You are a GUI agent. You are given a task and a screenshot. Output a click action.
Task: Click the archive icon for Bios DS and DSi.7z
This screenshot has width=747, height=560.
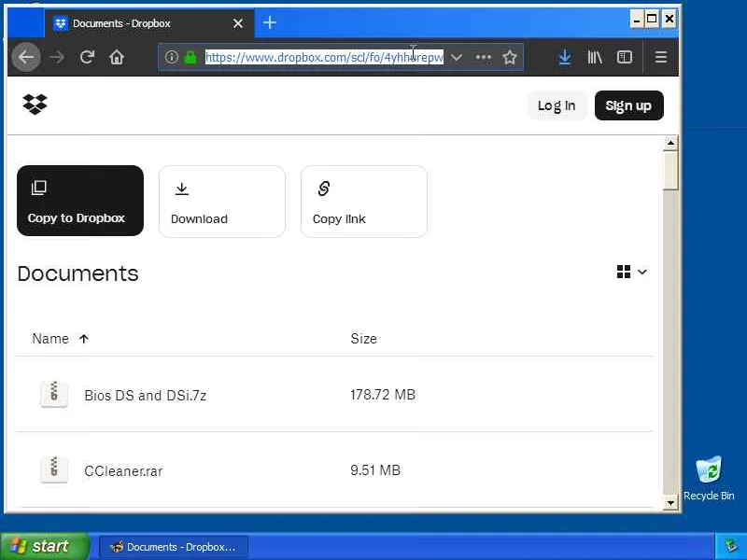point(54,394)
